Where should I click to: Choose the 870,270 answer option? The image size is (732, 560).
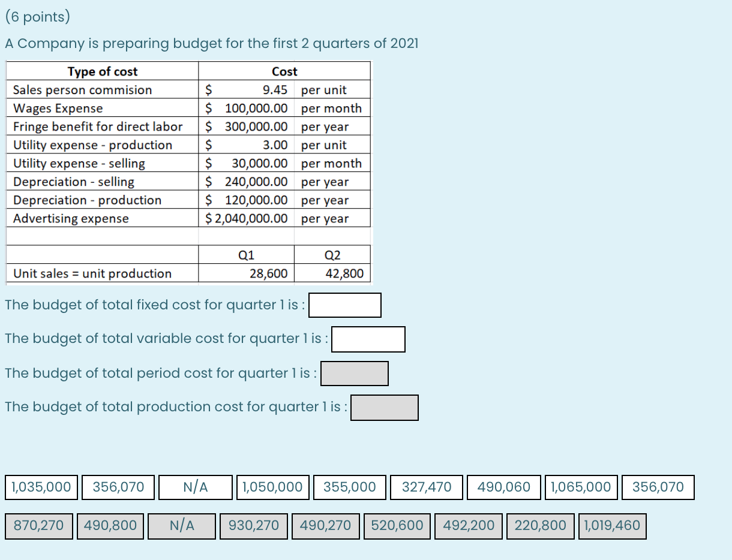(38, 526)
